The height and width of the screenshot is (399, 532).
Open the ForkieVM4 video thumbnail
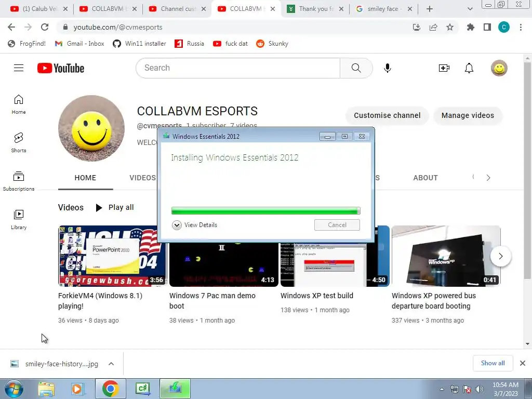click(x=112, y=256)
